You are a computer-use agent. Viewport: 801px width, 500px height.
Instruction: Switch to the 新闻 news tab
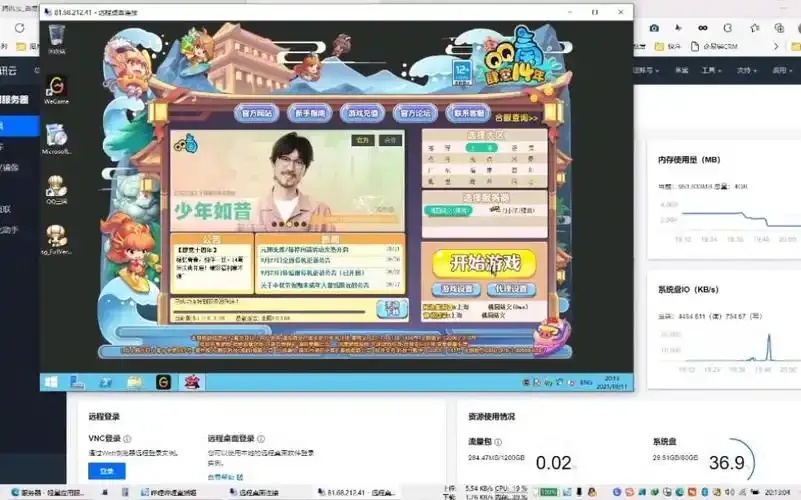[330, 239]
